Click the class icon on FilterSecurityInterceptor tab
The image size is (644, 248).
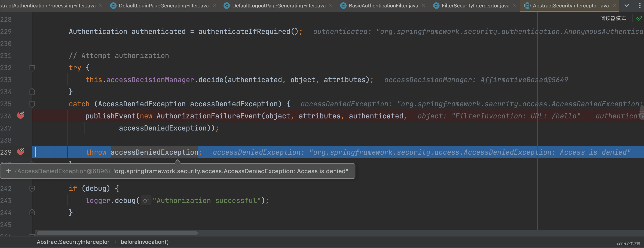coord(436,6)
